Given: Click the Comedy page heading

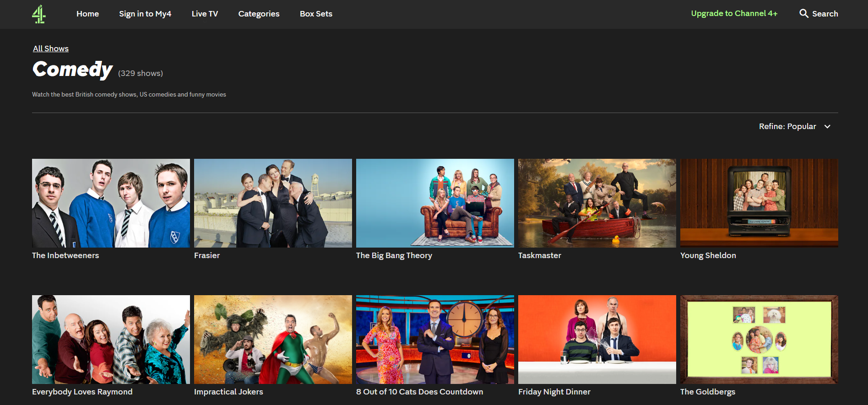Looking at the screenshot, I should click(73, 70).
